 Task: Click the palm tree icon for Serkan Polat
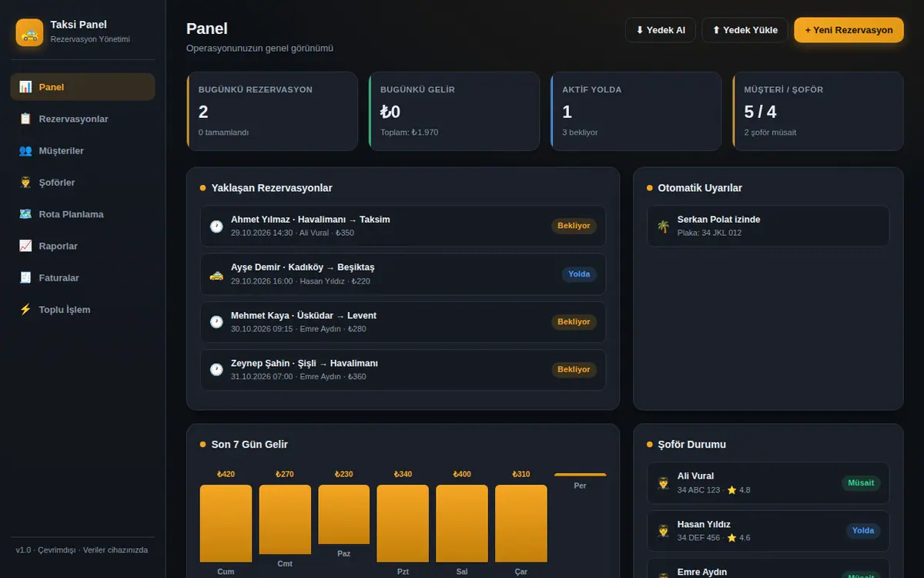[663, 227]
